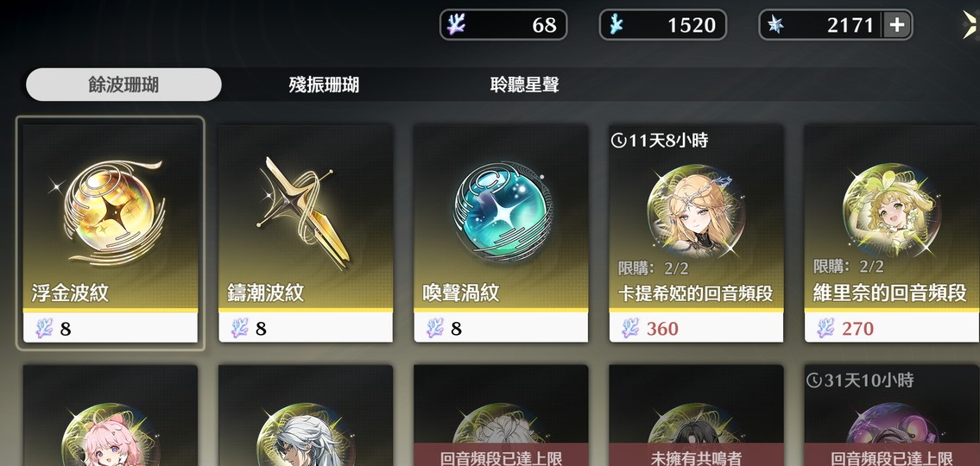Select the 浮金波紋 golden orb item
This screenshot has height=466, width=980.
click(x=110, y=233)
